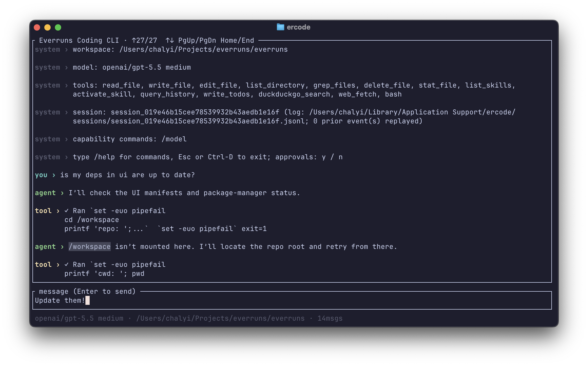Click the 'you' prompt label
588x366 pixels.
(x=41, y=175)
